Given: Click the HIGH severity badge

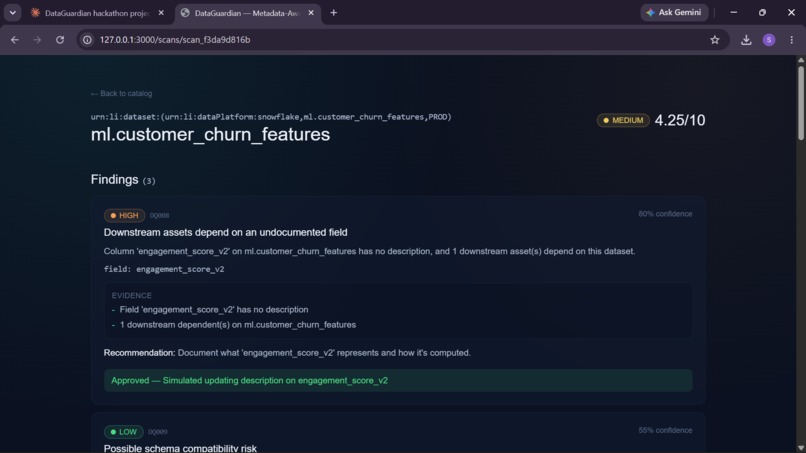Looking at the screenshot, I should [x=124, y=215].
